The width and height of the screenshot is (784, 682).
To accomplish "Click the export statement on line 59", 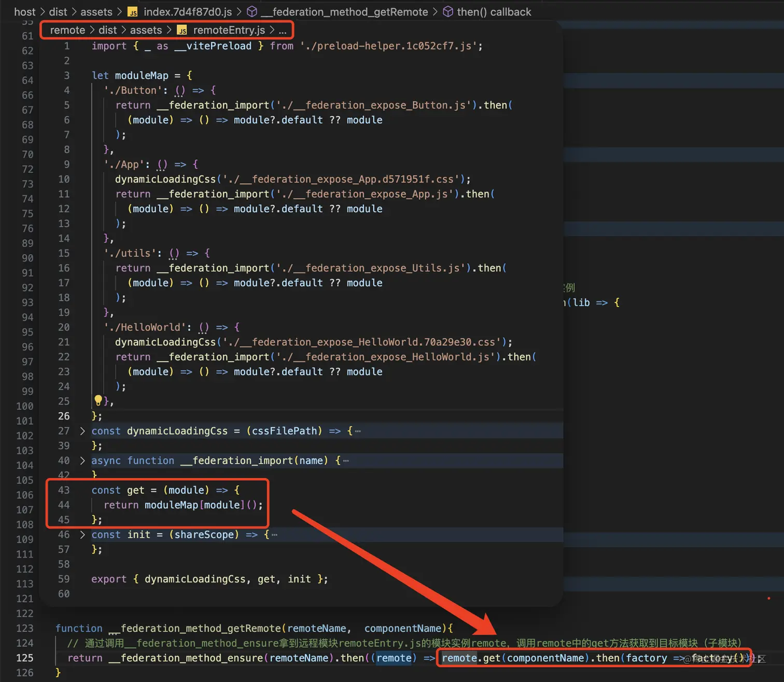I will (x=209, y=579).
